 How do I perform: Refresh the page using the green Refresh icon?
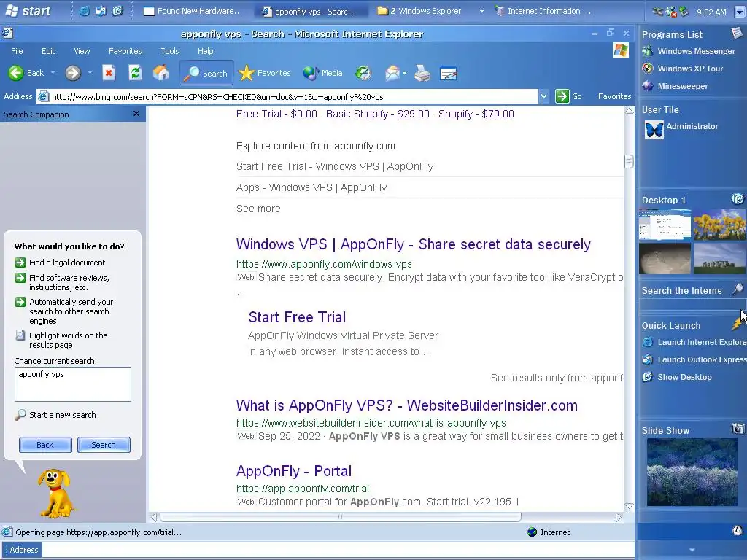coord(135,73)
